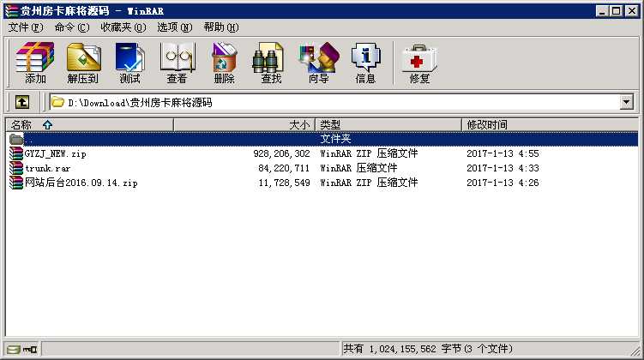Open the 查找 (Find) binoculars tool
644x360 pixels.
pyautogui.click(x=271, y=63)
